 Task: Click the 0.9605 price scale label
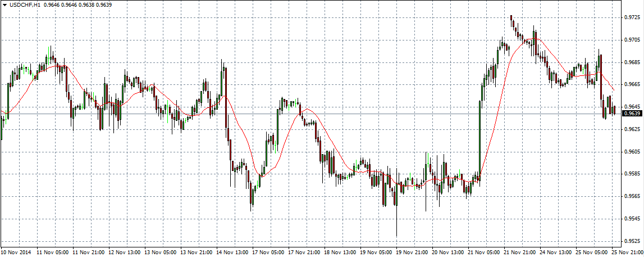pyautogui.click(x=633, y=152)
